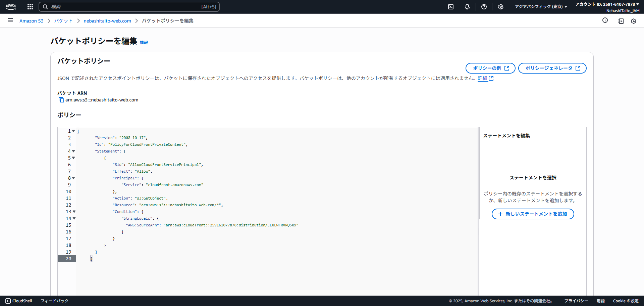Click the ポリシーの例 button
This screenshot has height=306, width=644.
tap(490, 68)
